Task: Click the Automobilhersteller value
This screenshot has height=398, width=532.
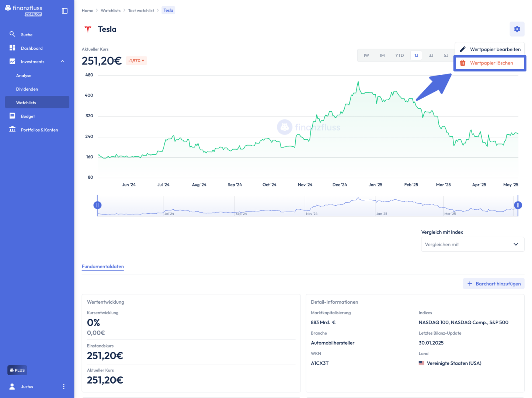Action: coord(333,343)
